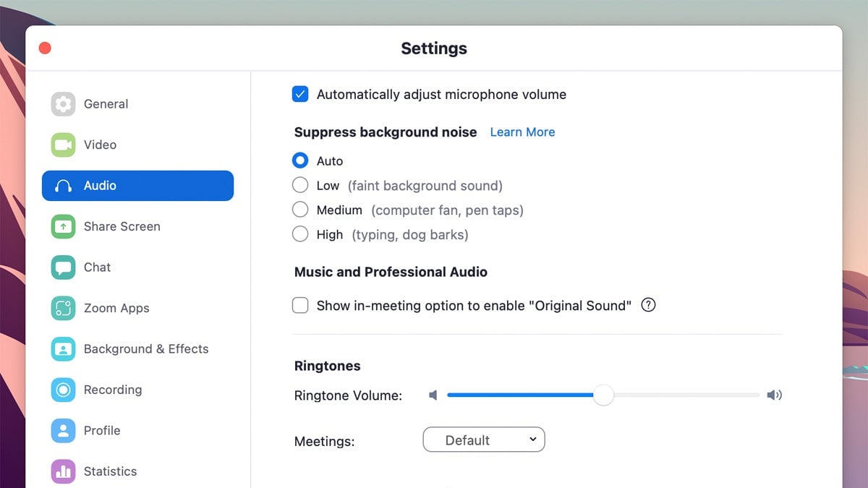Open Video settings via the camera icon
Viewport: 868px width, 488px height.
click(x=63, y=145)
